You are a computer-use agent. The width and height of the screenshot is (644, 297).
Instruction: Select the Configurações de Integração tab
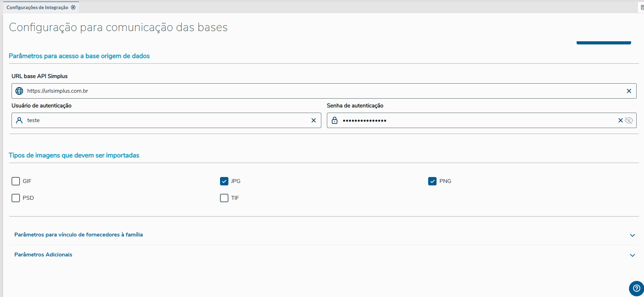(x=37, y=7)
